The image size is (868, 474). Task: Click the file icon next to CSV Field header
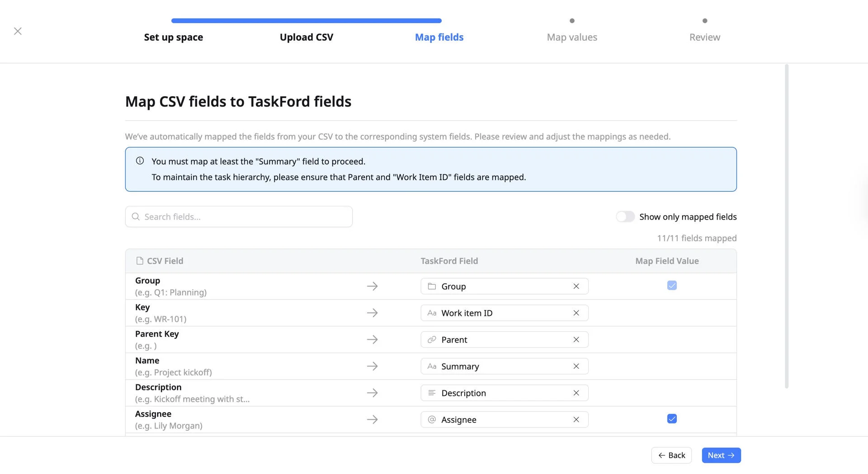click(x=140, y=261)
